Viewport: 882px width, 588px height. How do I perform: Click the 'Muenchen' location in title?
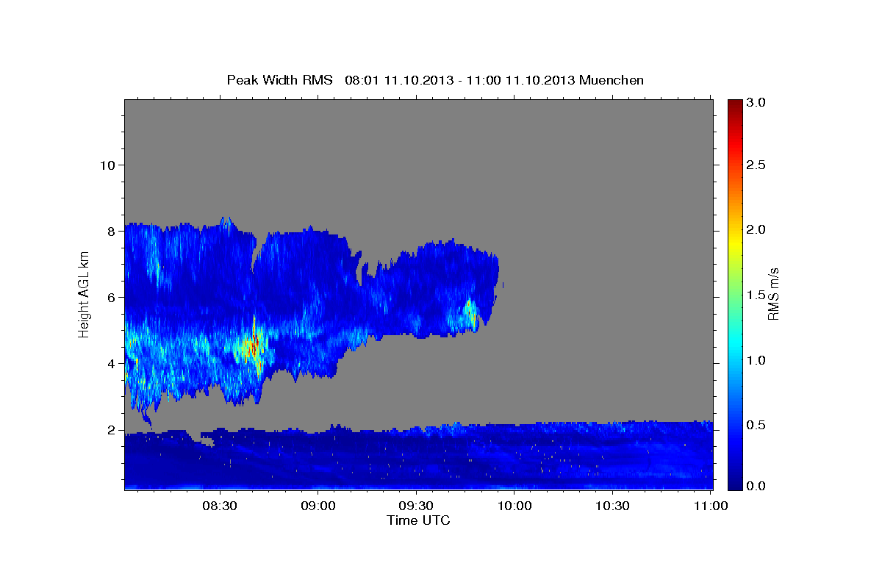612,80
